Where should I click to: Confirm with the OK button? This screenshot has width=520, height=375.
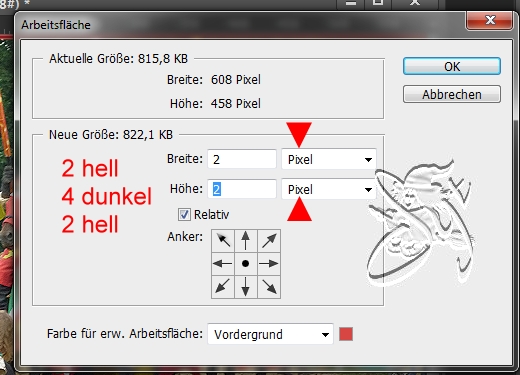pos(452,66)
